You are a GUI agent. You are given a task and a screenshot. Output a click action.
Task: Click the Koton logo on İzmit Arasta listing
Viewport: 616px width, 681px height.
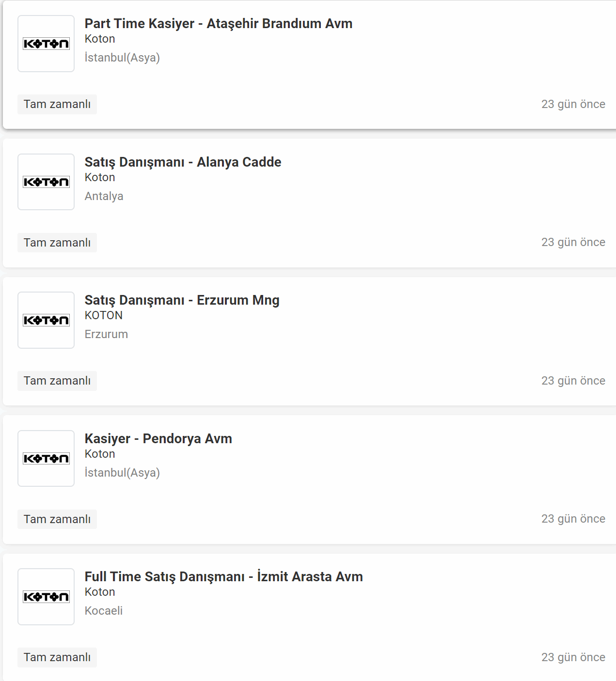(46, 597)
